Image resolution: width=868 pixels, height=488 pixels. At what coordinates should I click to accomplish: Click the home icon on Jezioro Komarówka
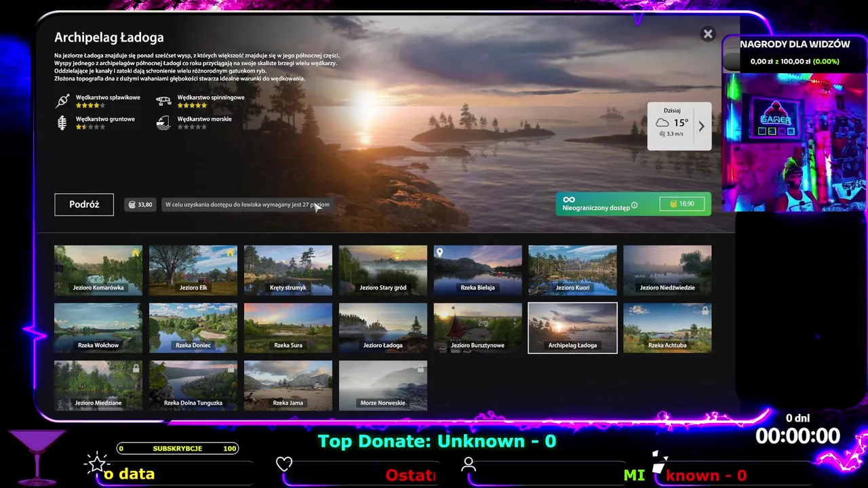click(x=136, y=253)
